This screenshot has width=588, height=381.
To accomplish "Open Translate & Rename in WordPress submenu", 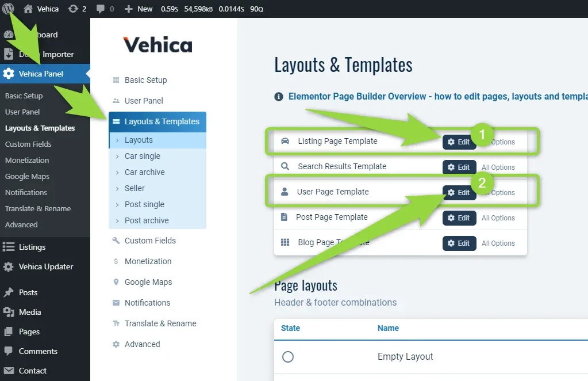I will [38, 209].
